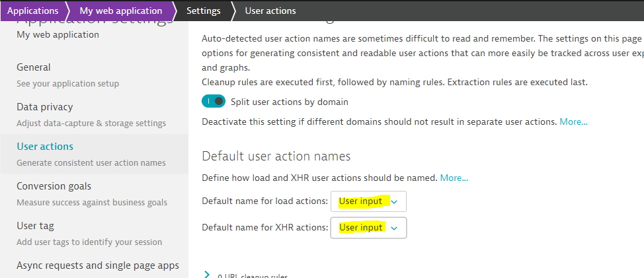
Task: Go to Applications breadcrumb
Action: tap(30, 11)
